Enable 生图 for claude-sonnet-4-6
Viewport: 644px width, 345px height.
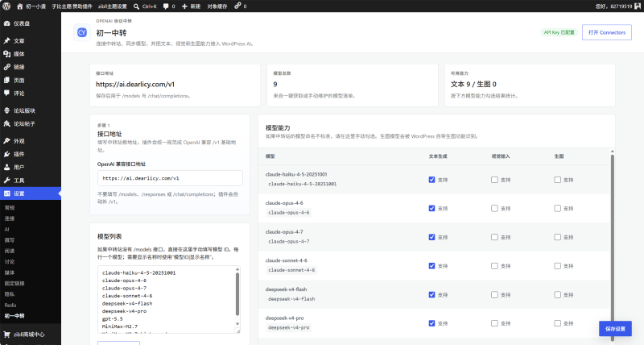tap(557, 266)
